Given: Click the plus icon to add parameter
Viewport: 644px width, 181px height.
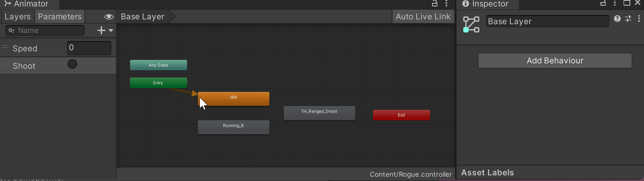Looking at the screenshot, I should tap(101, 30).
